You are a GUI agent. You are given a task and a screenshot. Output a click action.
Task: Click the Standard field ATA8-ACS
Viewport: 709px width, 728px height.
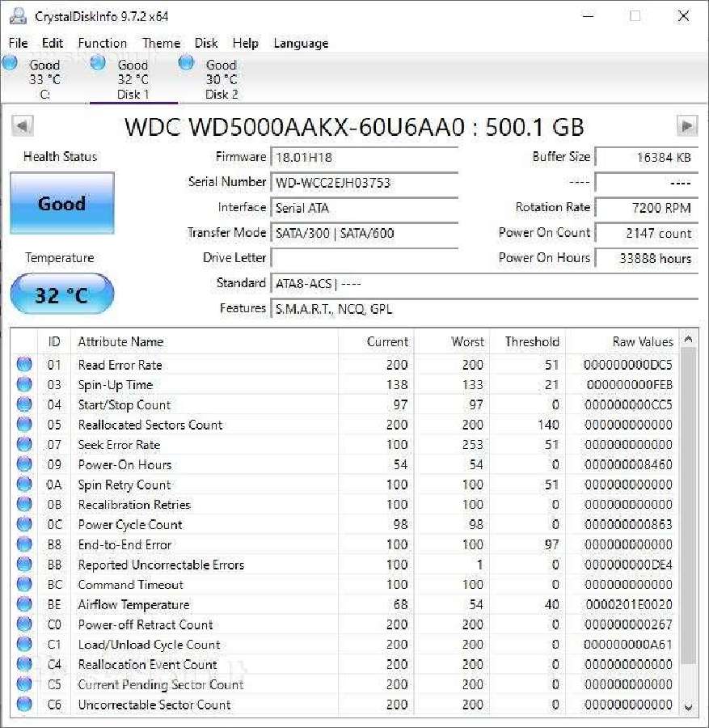[x=484, y=283]
